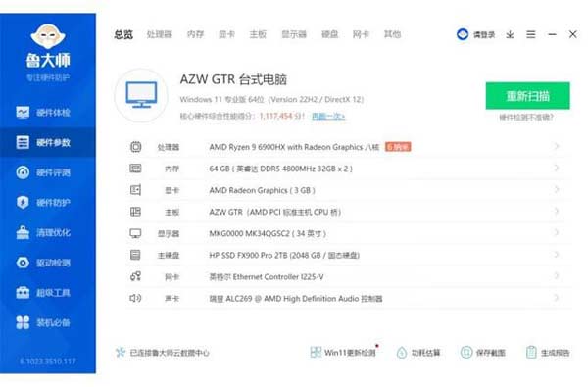
Task: Expand the 处理器 AMD Ryzen 9 row chevron
Action: (557, 146)
